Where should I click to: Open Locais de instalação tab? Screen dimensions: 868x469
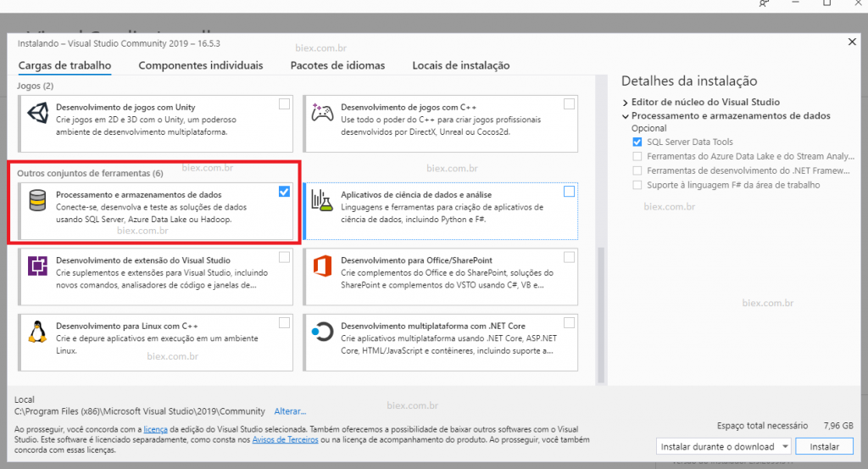(x=460, y=65)
